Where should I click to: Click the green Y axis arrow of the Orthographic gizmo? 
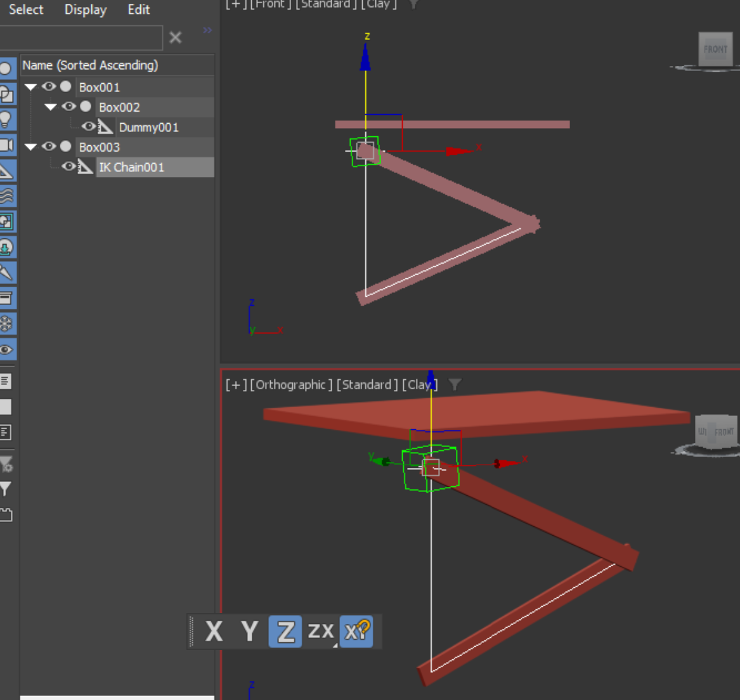click(382, 461)
